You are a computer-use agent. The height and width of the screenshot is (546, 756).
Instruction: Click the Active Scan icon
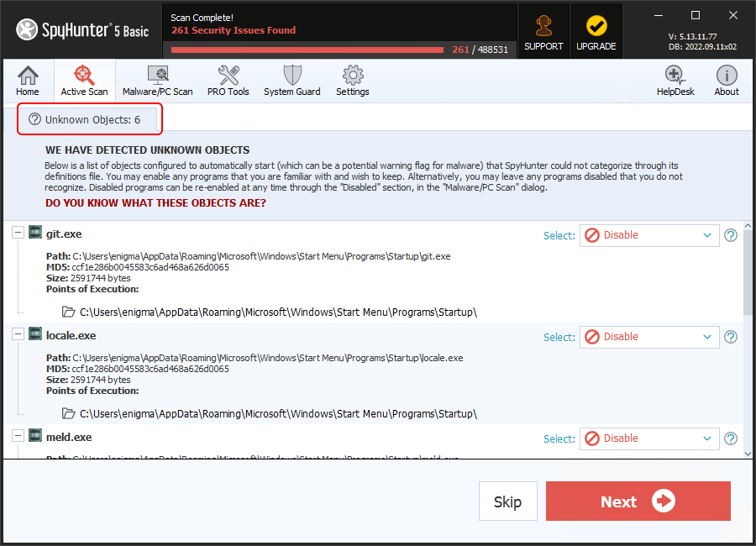tap(84, 81)
